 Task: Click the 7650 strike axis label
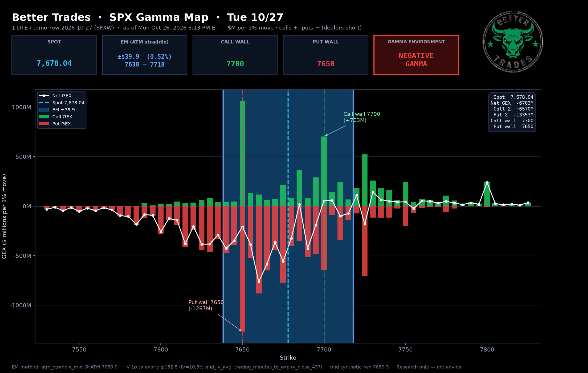pyautogui.click(x=242, y=350)
